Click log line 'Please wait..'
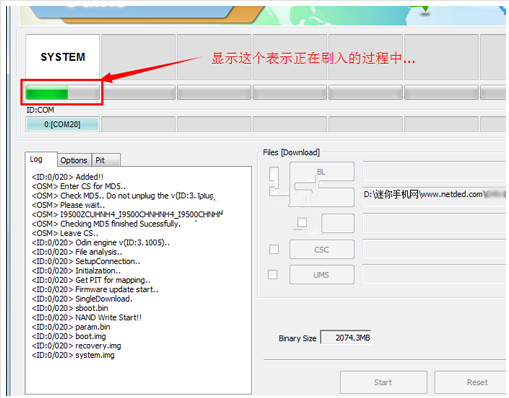The height and width of the screenshot is (398, 509). tap(68, 205)
